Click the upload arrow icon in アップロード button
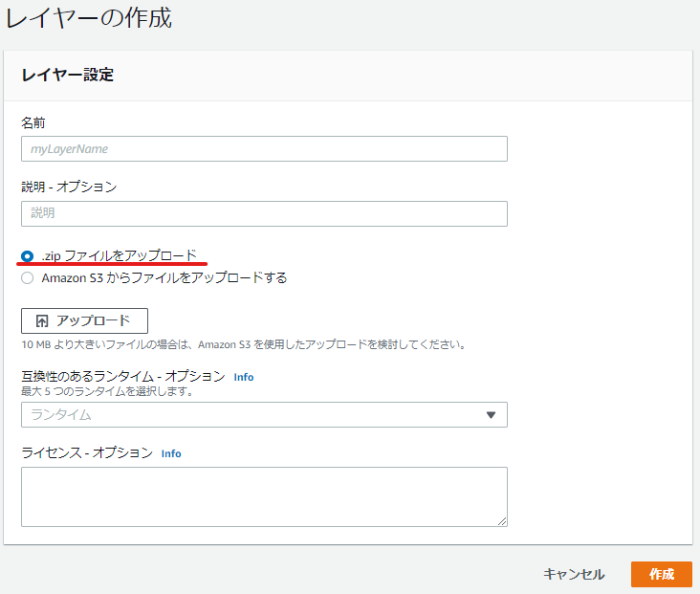The image size is (700, 594). click(42, 321)
